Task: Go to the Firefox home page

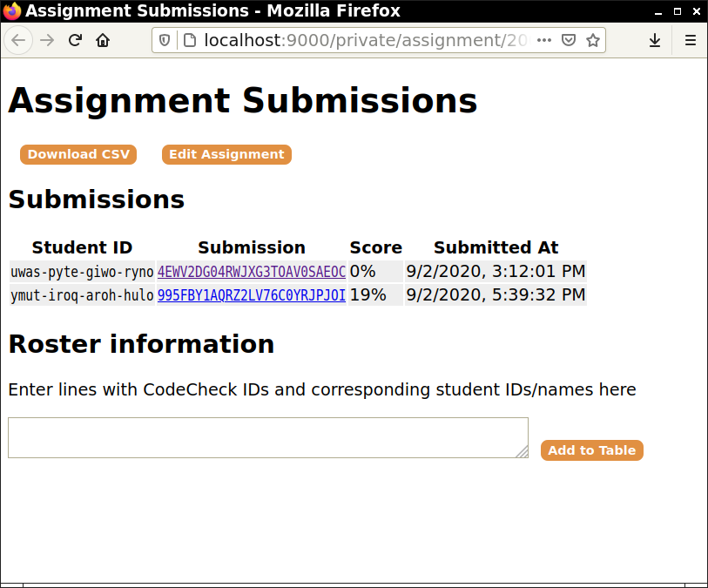Action: click(103, 40)
